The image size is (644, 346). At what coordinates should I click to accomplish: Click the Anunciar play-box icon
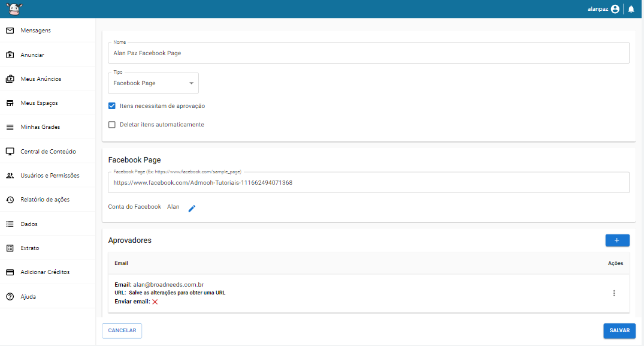[x=10, y=55]
